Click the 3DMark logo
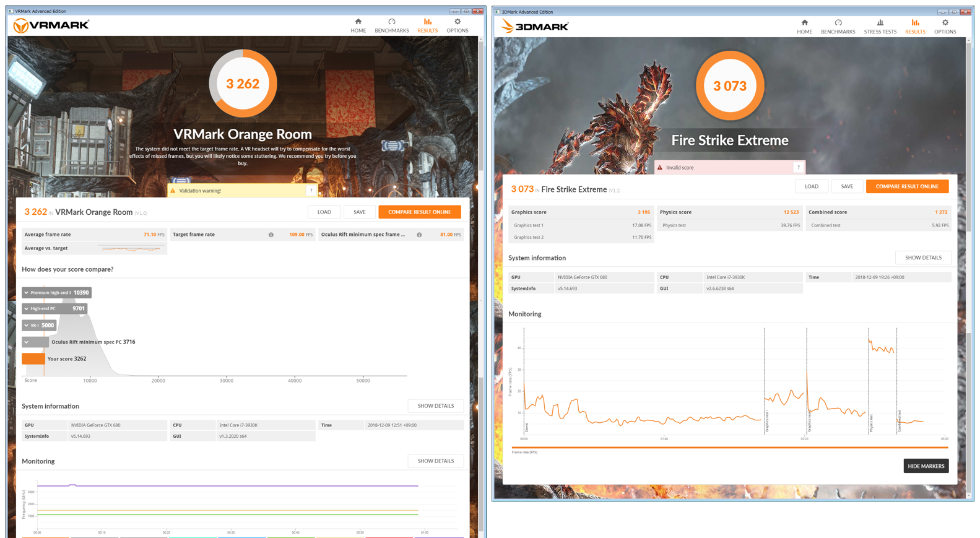 coord(535,27)
